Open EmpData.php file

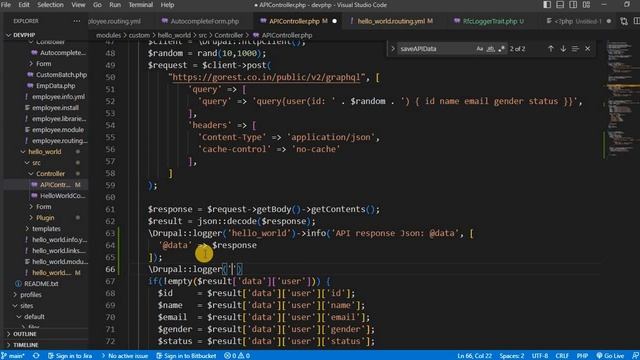pyautogui.click(x=56, y=86)
